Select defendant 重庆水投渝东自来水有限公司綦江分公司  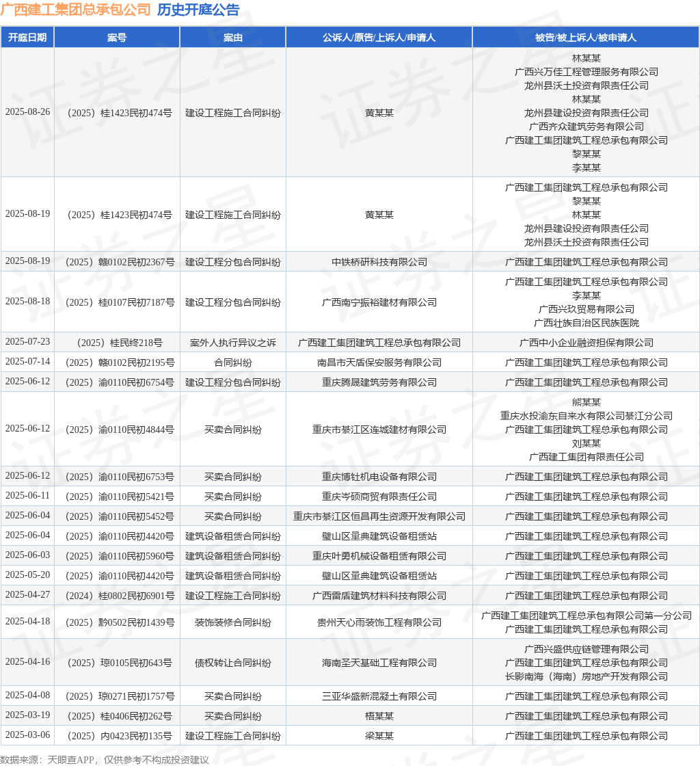[x=587, y=416]
